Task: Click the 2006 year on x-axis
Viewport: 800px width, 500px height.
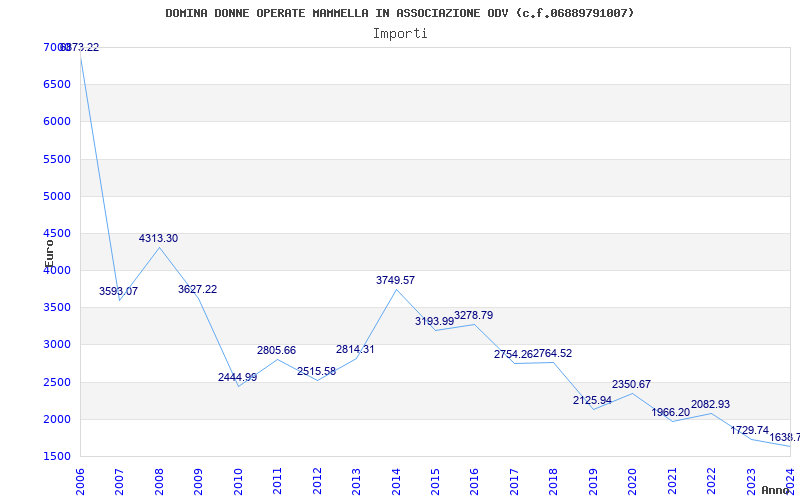Action: pos(81,478)
